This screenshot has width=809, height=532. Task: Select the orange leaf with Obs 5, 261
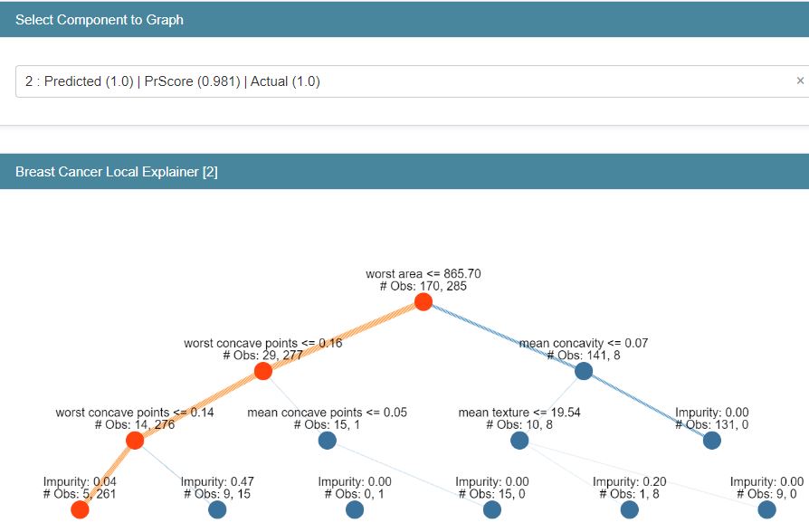78,509
